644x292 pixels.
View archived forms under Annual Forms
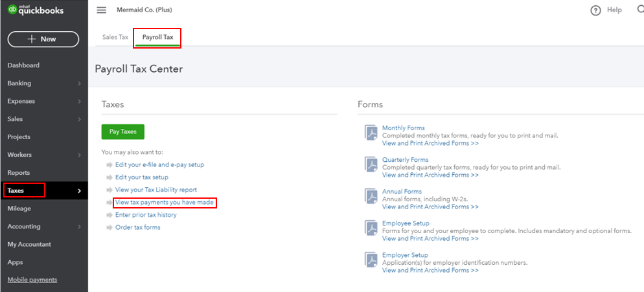(430, 207)
